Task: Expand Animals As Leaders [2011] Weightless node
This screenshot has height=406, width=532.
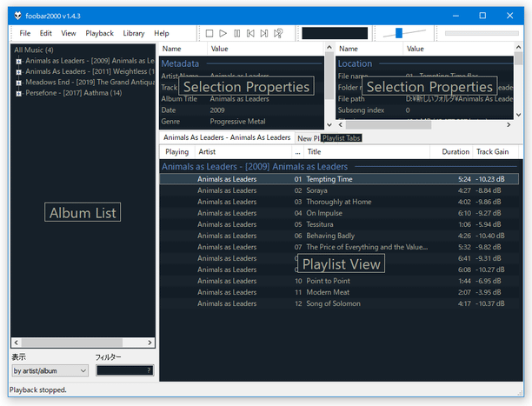Action: [x=18, y=72]
